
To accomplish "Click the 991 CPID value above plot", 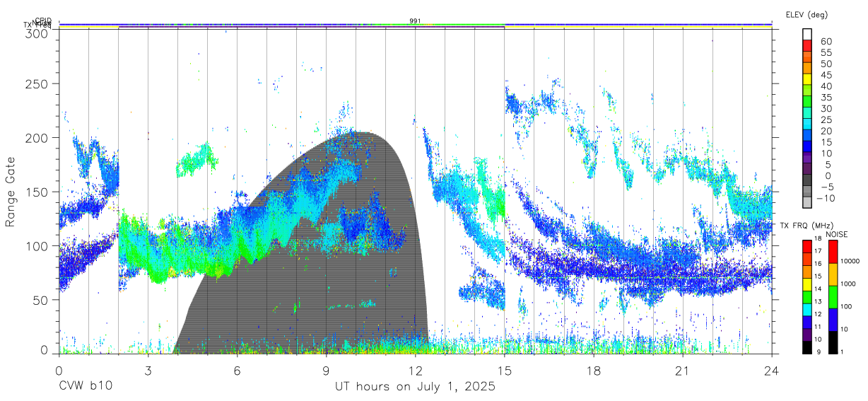I will (x=416, y=21).
